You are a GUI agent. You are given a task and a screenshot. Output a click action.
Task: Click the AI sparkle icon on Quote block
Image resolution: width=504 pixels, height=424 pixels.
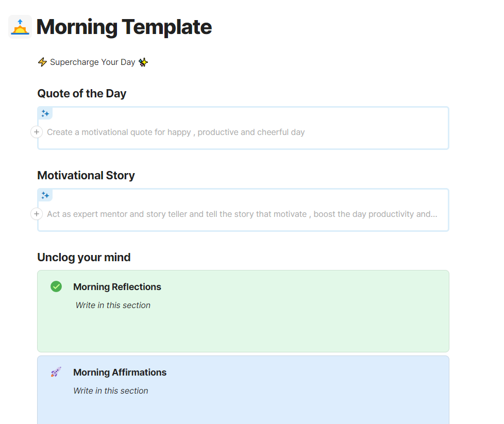[45, 113]
